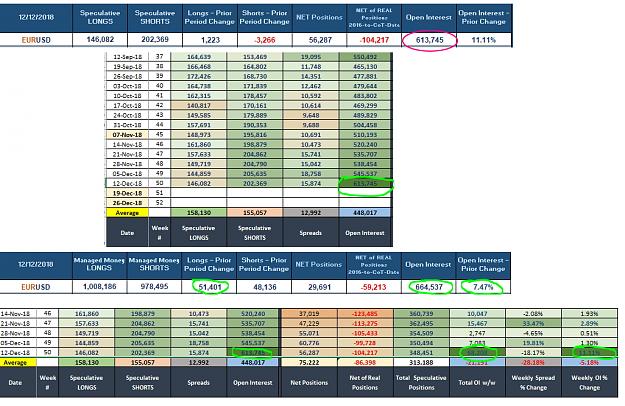Select the Weekly Spread % Change column label

pos(533,382)
